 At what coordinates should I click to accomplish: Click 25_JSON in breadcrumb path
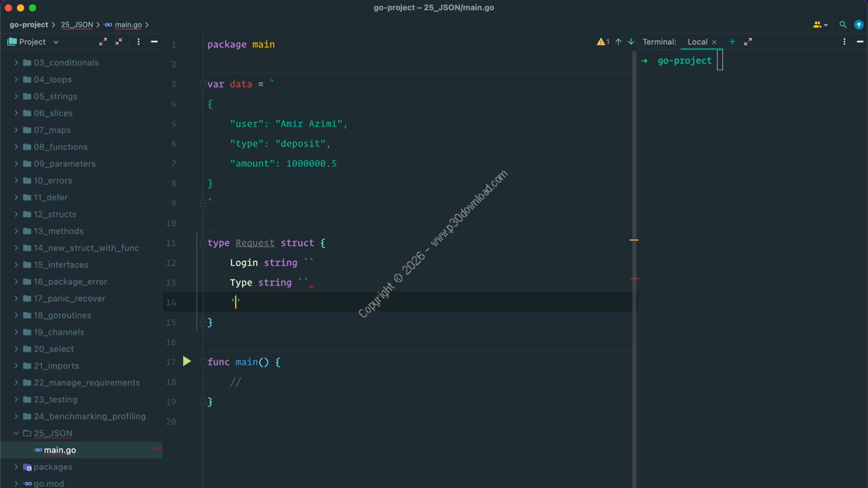(x=77, y=24)
